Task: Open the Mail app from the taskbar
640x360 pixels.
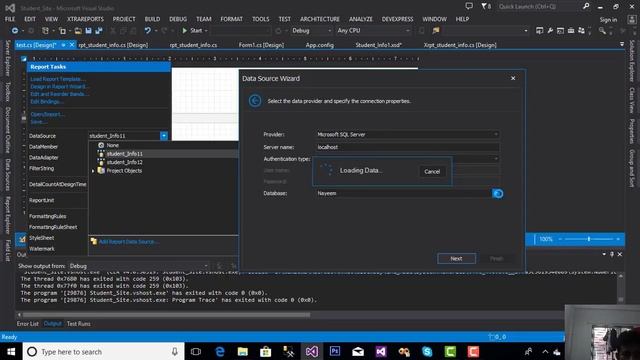Action: click(x=358, y=351)
